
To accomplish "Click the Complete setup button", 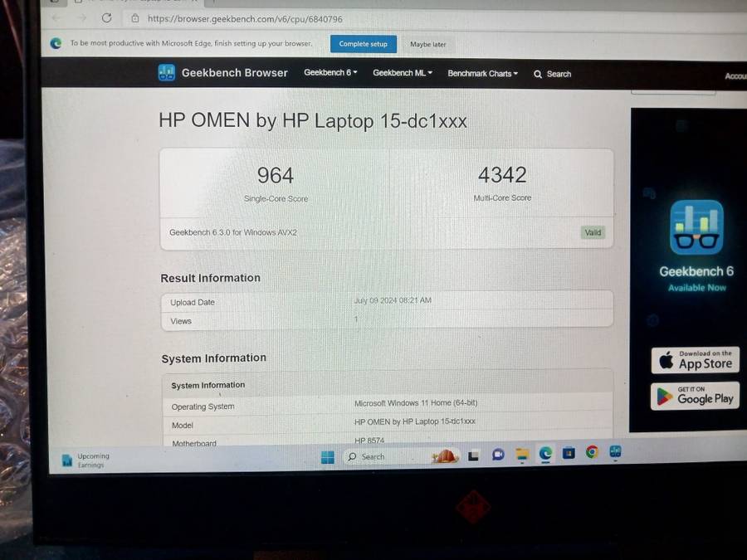I will (x=363, y=44).
